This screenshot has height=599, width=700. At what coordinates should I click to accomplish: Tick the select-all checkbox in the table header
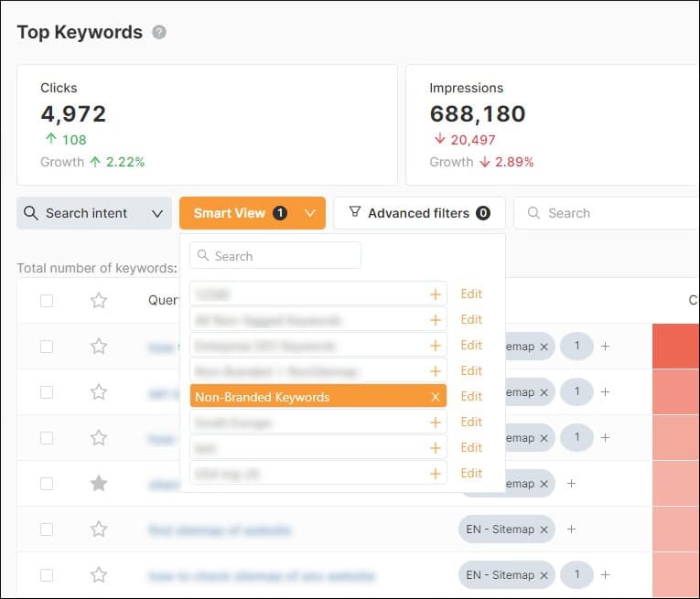pyautogui.click(x=47, y=301)
